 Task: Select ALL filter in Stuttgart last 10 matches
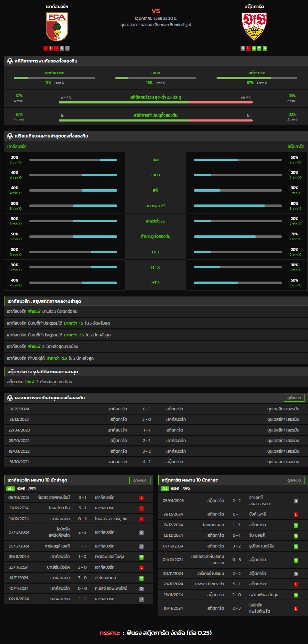[x=165, y=488]
